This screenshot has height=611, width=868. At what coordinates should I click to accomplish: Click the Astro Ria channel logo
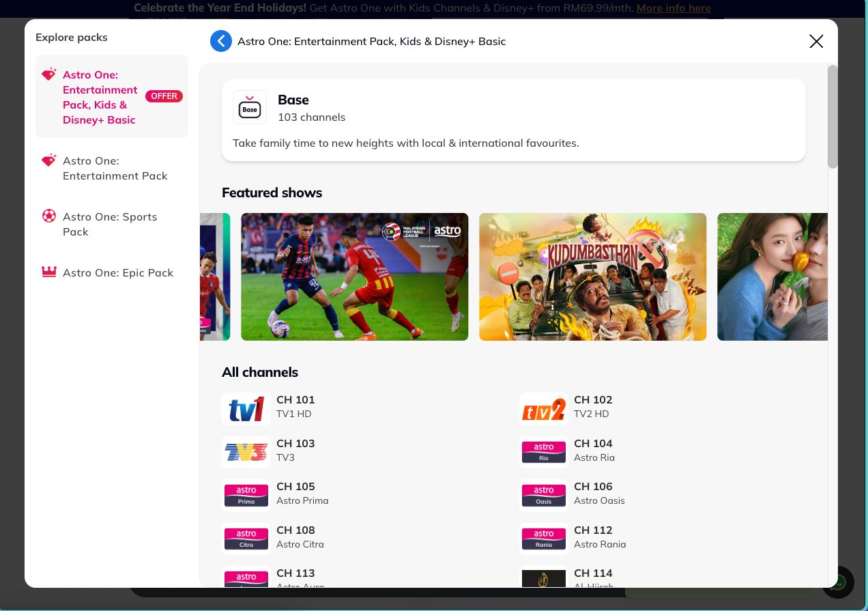(543, 452)
